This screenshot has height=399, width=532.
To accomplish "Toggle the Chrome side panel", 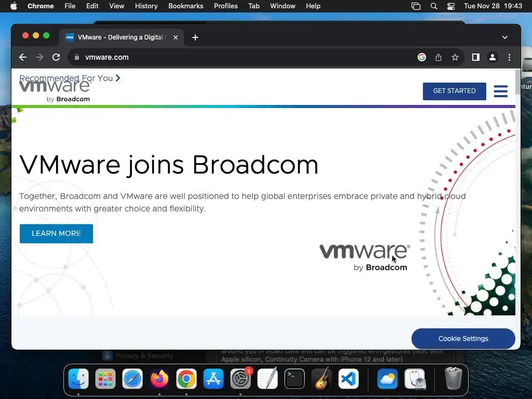I will tap(476, 57).
